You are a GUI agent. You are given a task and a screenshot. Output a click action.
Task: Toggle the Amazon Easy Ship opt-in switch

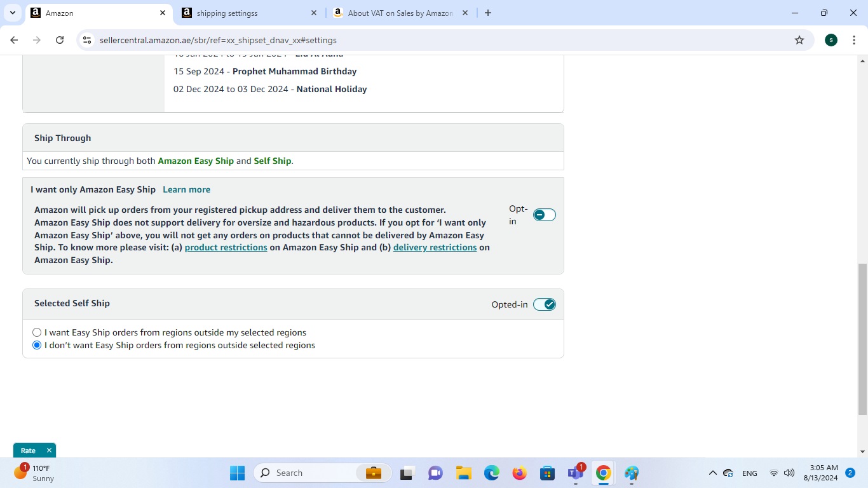545,215
